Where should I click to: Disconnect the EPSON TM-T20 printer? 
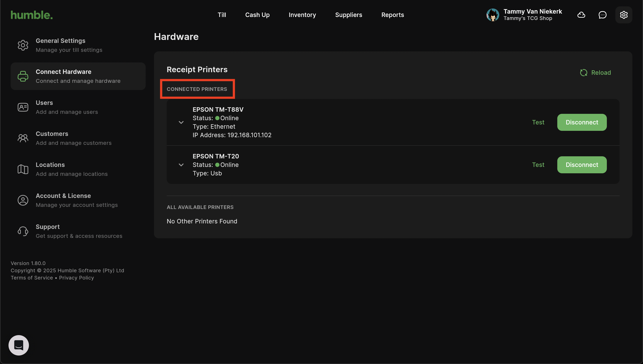coord(582,165)
